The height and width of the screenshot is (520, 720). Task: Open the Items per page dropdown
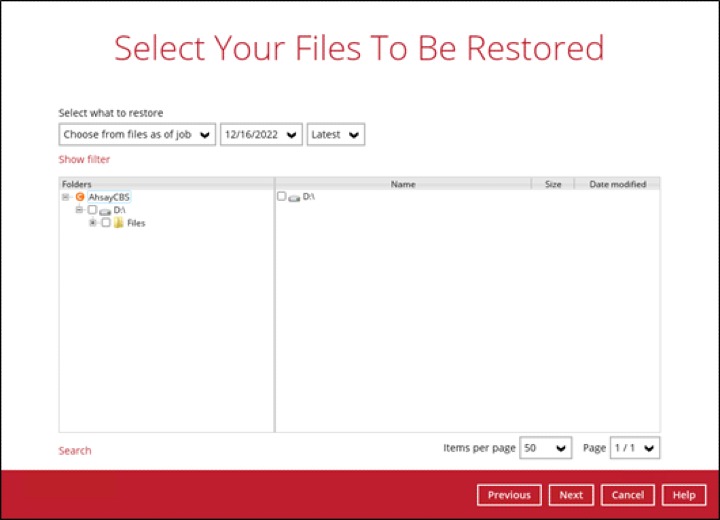click(546, 448)
